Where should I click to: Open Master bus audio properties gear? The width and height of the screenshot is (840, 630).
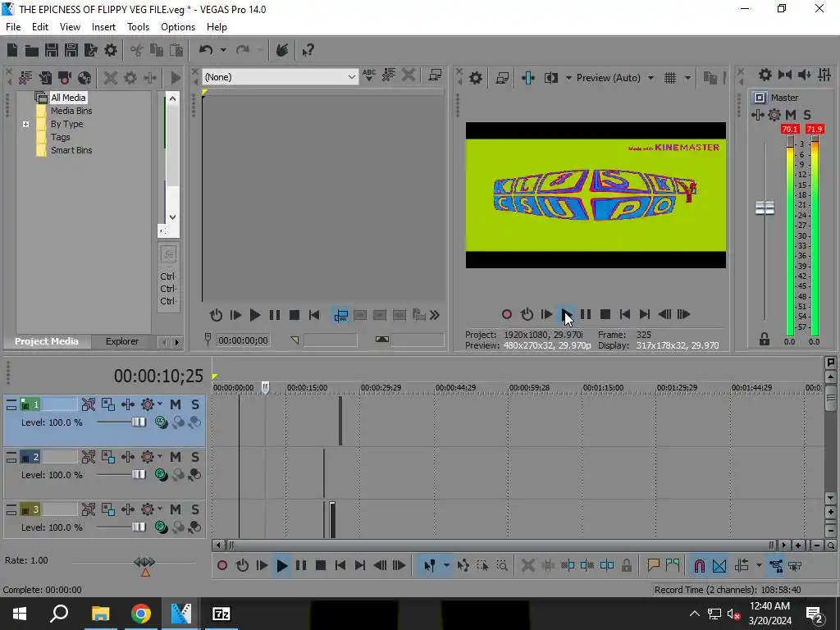click(765, 75)
